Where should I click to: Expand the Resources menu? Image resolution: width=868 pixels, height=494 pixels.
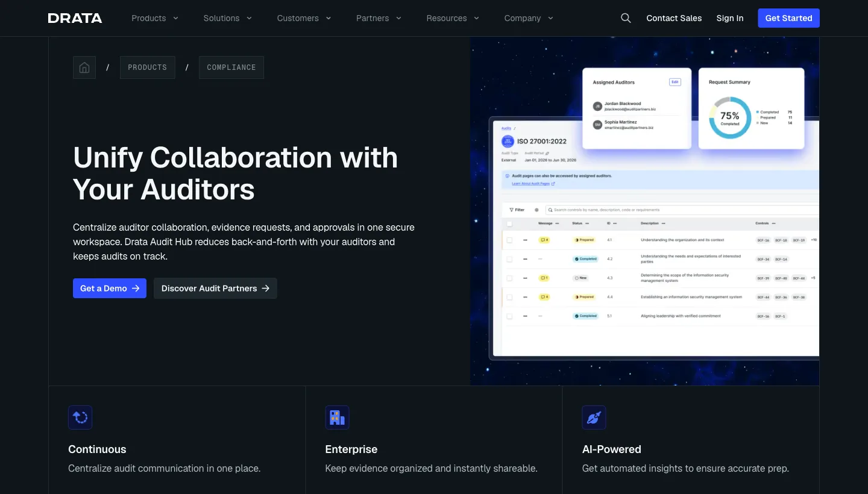click(x=453, y=18)
